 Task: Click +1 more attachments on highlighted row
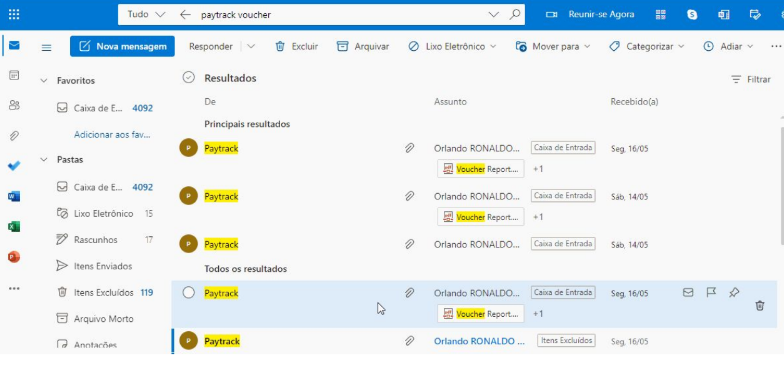pyautogui.click(x=538, y=314)
